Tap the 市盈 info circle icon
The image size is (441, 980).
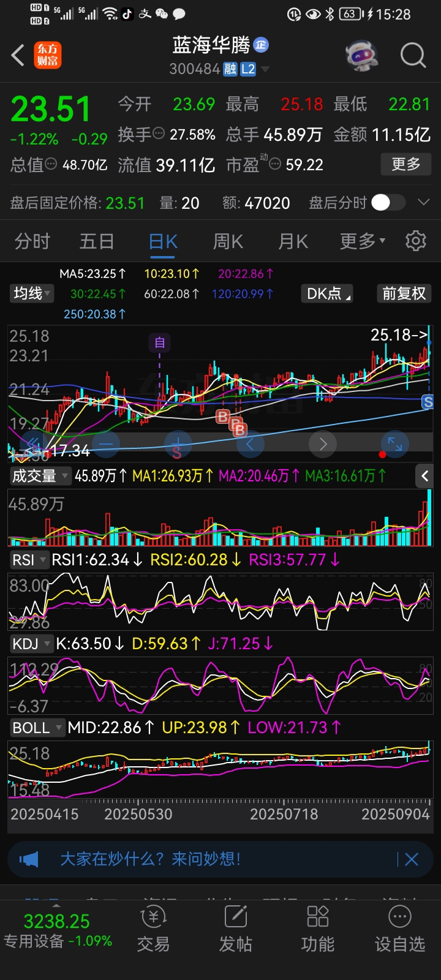[x=276, y=164]
